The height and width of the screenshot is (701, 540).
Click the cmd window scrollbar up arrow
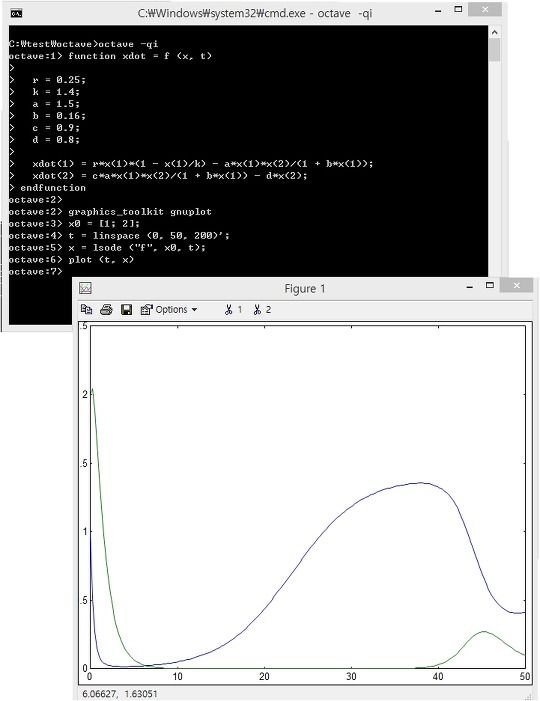click(x=494, y=32)
